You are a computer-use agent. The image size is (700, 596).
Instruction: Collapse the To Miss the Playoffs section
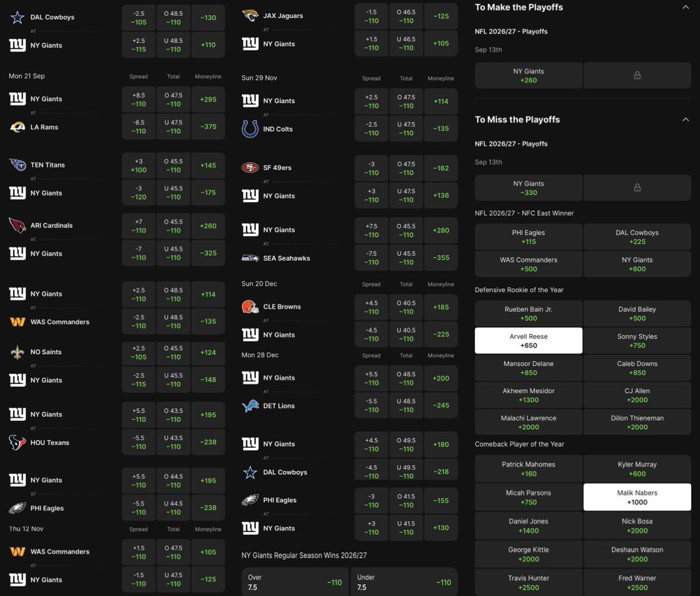pos(685,119)
